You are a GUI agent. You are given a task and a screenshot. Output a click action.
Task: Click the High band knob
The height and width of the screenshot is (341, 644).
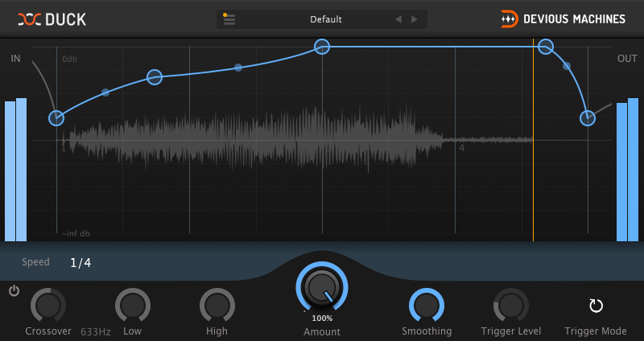(217, 306)
